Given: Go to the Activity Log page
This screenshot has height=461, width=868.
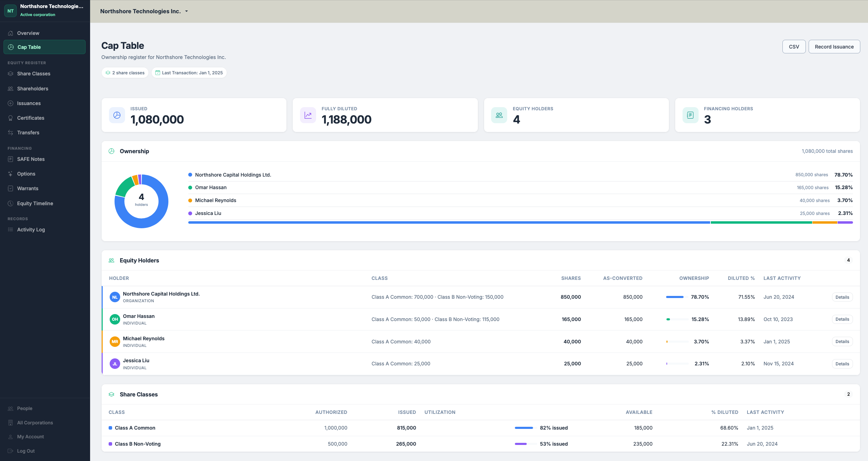Looking at the screenshot, I should [31, 230].
